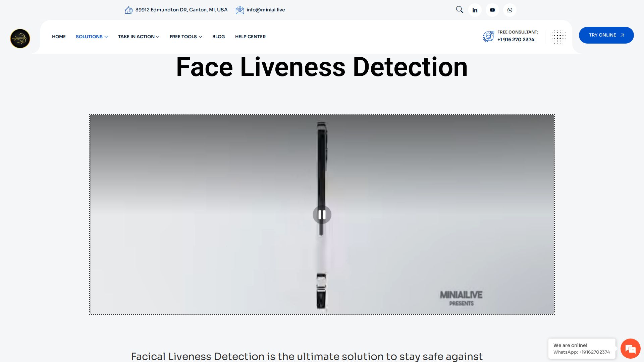Click the +1 916 270 2374 phone number
The height and width of the screenshot is (362, 644).
click(516, 40)
